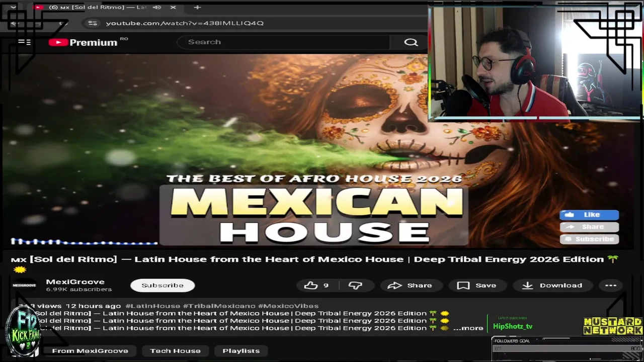
Task: Open site information icon in address bar
Action: [92, 23]
